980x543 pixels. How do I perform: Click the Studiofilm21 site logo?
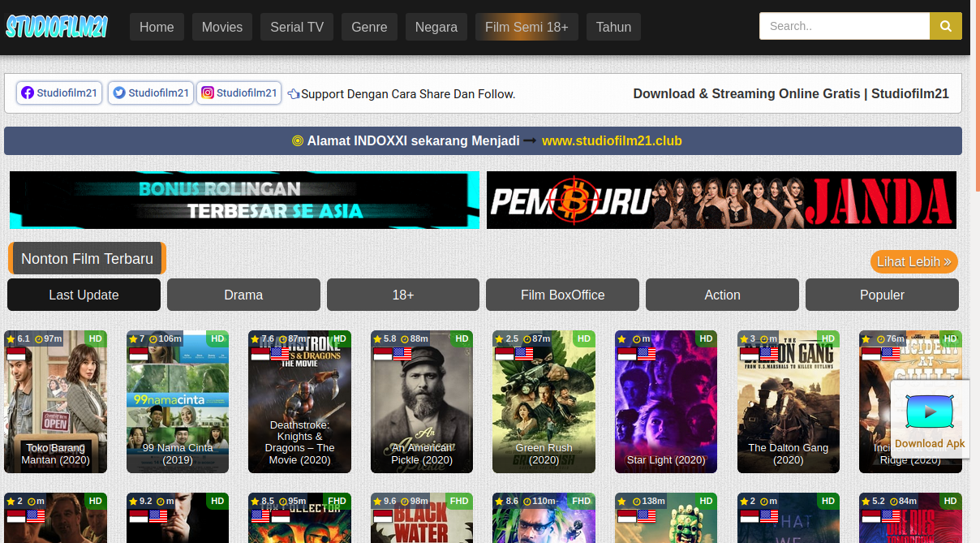point(57,27)
